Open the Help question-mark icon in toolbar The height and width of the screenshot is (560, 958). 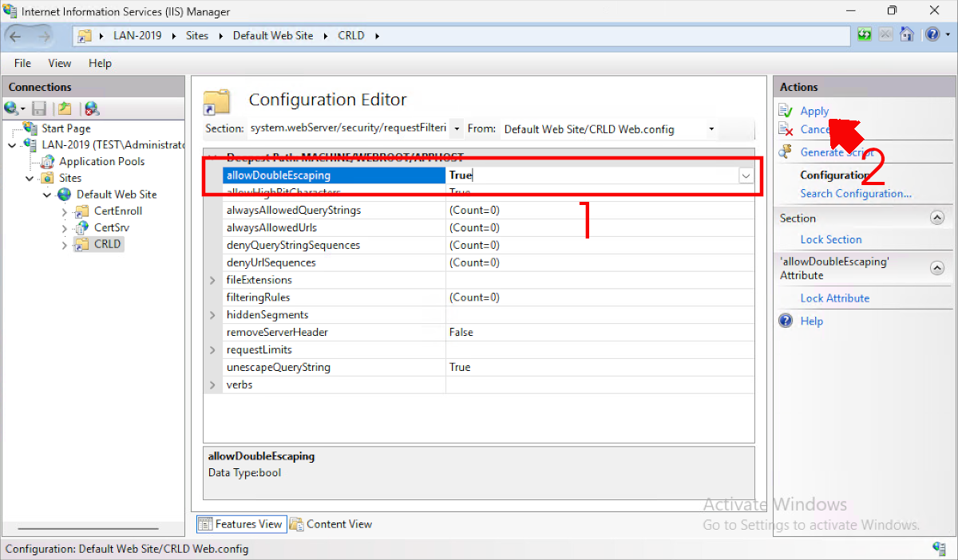pyautogui.click(x=931, y=35)
